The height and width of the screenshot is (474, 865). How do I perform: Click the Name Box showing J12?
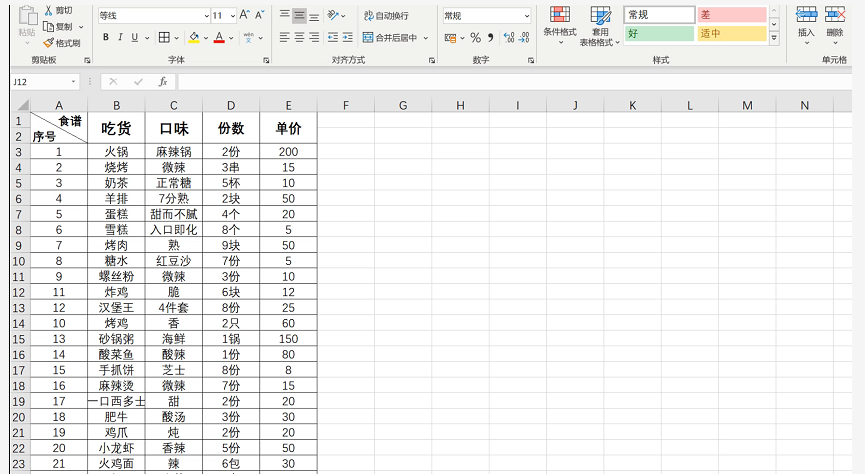pos(40,82)
